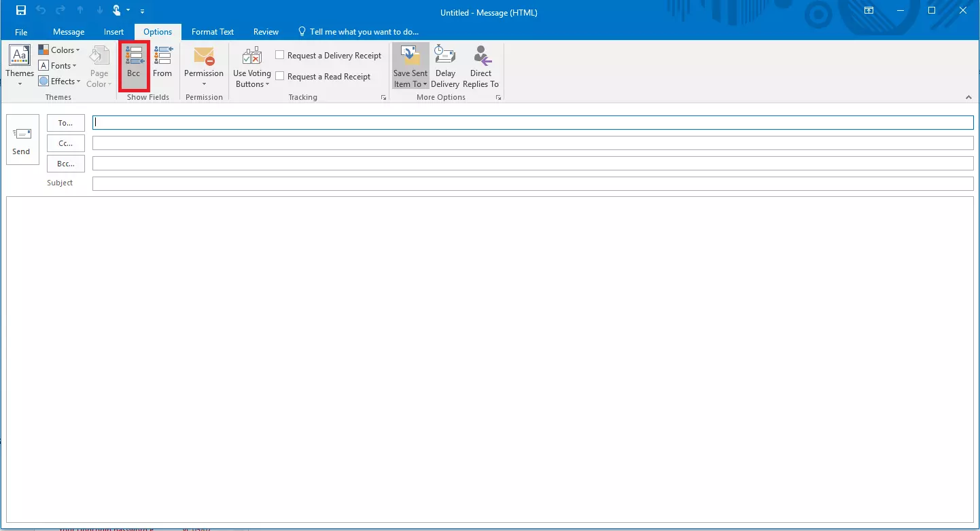980x531 pixels.
Task: Save the message via Quick Access toolbar
Action: pyautogui.click(x=19, y=10)
